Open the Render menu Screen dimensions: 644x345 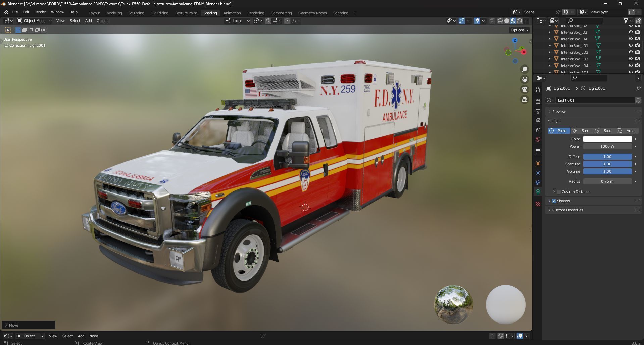pyautogui.click(x=40, y=12)
